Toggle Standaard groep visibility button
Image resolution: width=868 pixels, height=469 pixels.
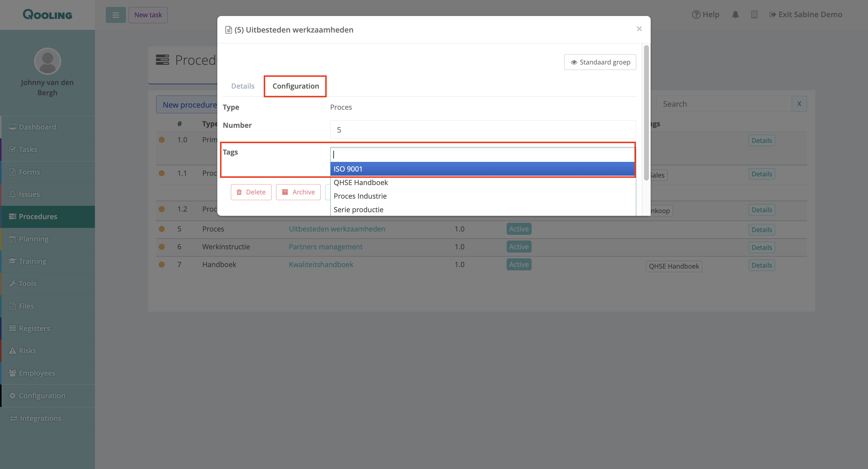click(x=600, y=62)
